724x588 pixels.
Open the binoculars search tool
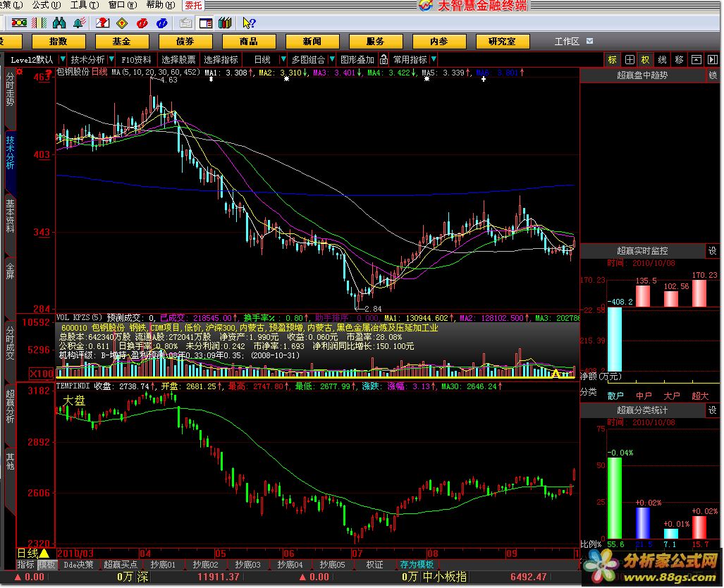[59, 23]
